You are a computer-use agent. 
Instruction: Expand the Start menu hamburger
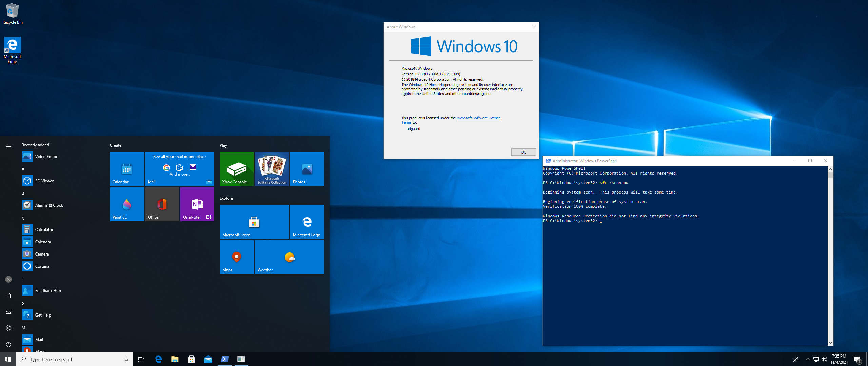8,145
